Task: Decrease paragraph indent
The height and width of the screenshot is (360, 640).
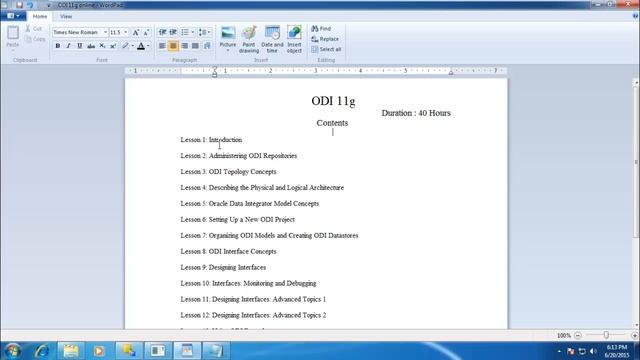Action: click(x=162, y=32)
